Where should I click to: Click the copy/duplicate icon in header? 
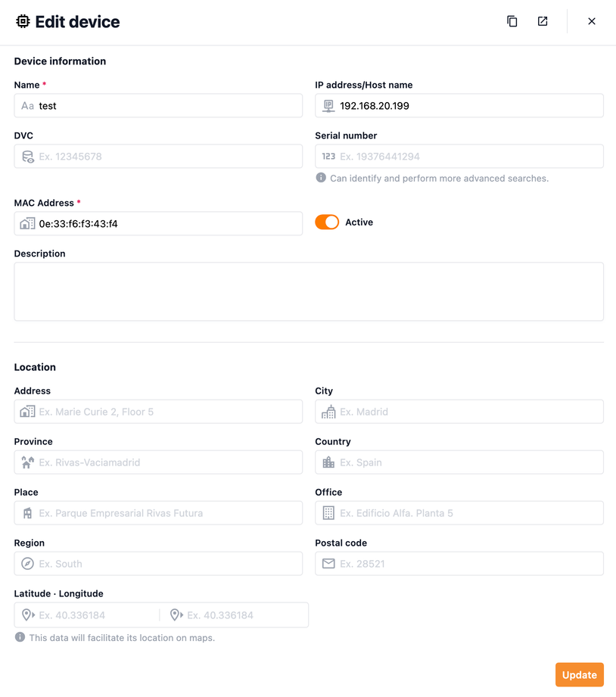tap(512, 21)
